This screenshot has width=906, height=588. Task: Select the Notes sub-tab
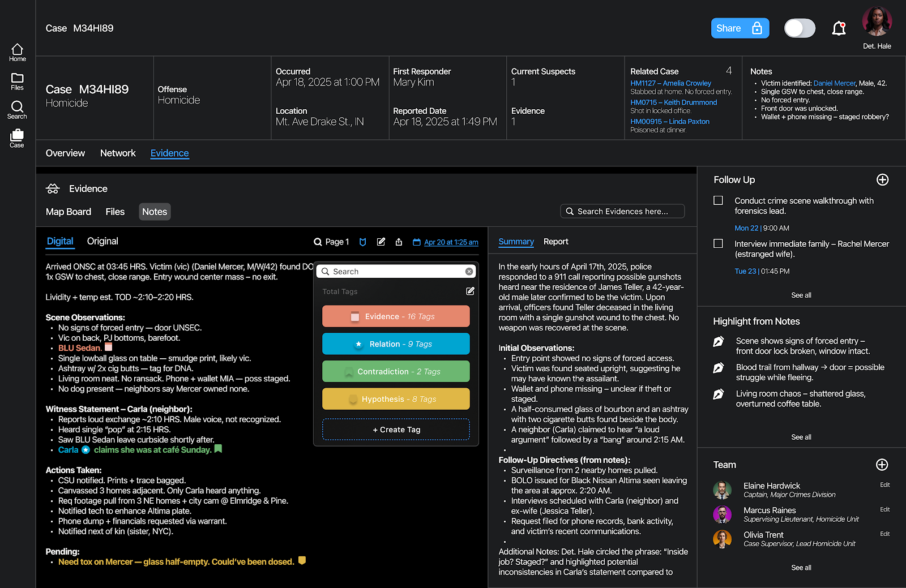tap(155, 212)
